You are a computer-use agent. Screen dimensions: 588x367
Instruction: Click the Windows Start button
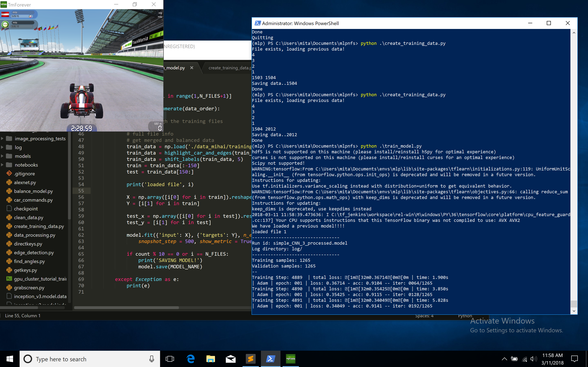[10, 359]
